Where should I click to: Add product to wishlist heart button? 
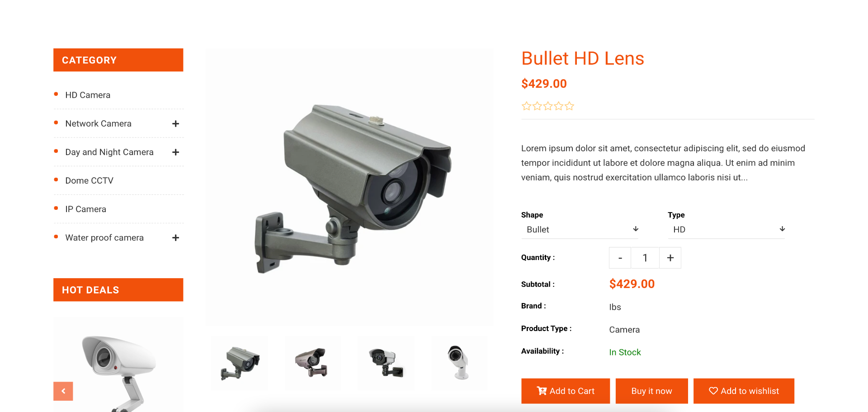click(x=744, y=391)
